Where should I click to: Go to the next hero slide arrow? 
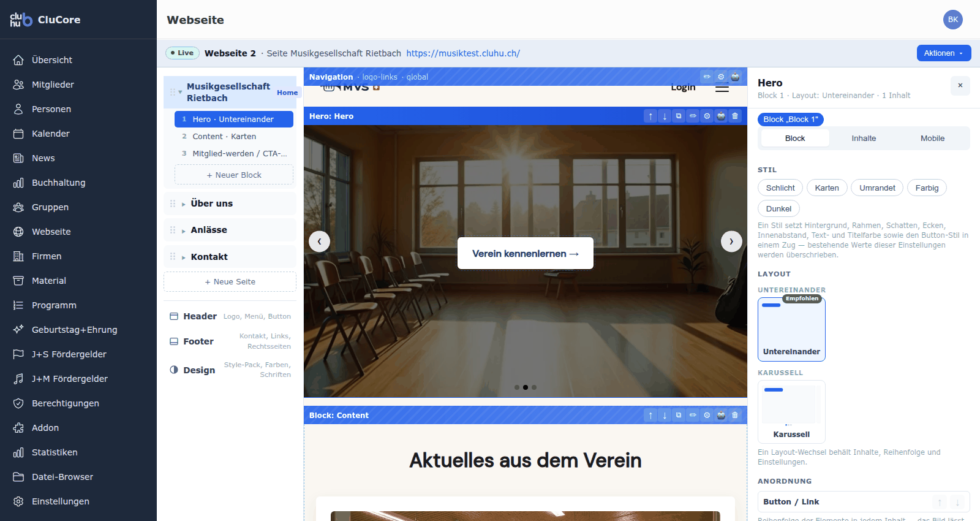click(731, 241)
